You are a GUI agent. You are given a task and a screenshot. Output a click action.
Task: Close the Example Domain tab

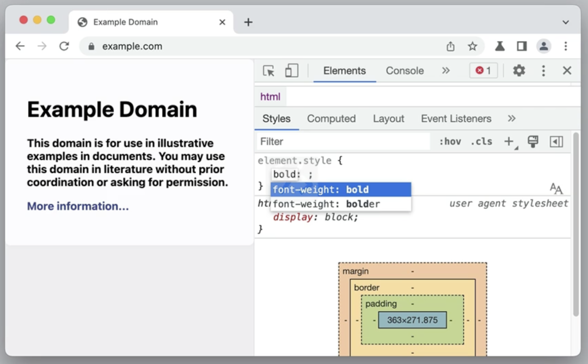point(222,22)
